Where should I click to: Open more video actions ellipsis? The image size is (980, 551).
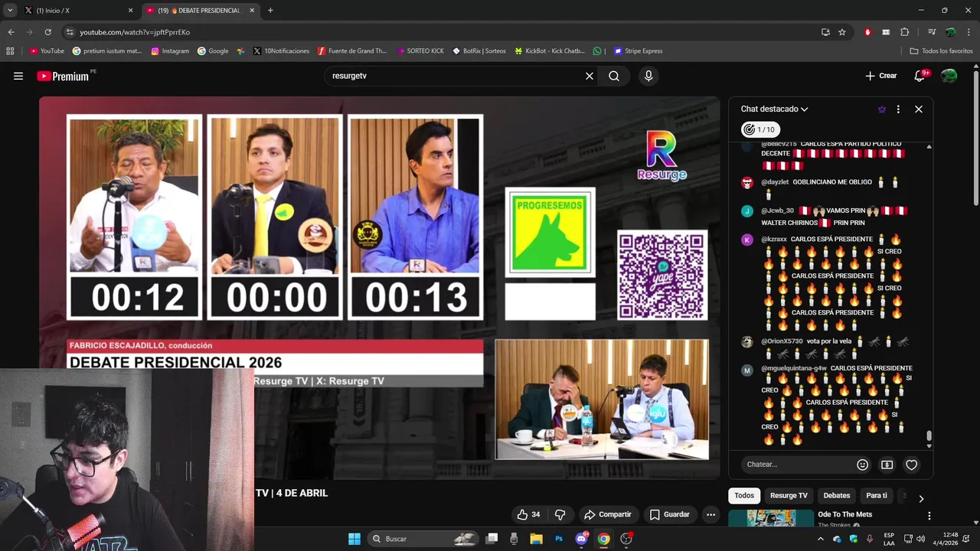710,514
